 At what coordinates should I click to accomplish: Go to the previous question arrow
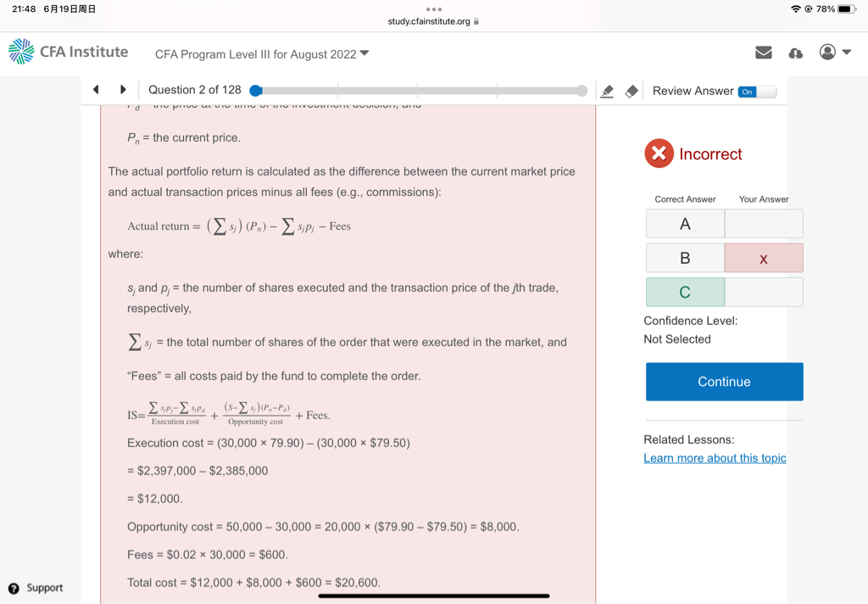[96, 90]
